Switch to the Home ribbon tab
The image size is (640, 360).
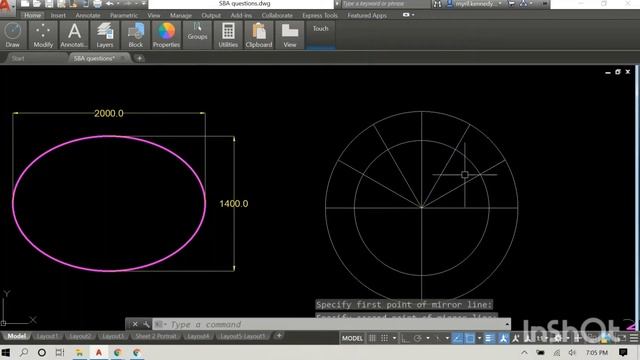coord(32,16)
